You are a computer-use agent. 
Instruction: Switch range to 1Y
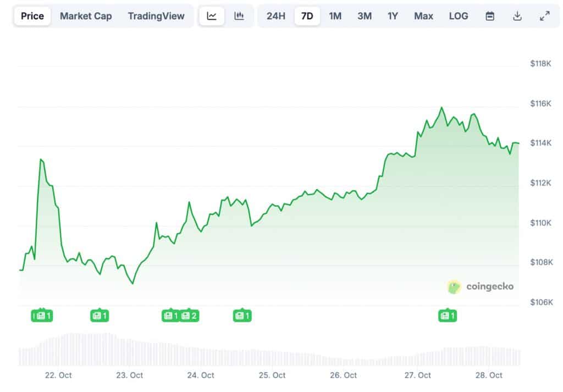[x=393, y=16]
